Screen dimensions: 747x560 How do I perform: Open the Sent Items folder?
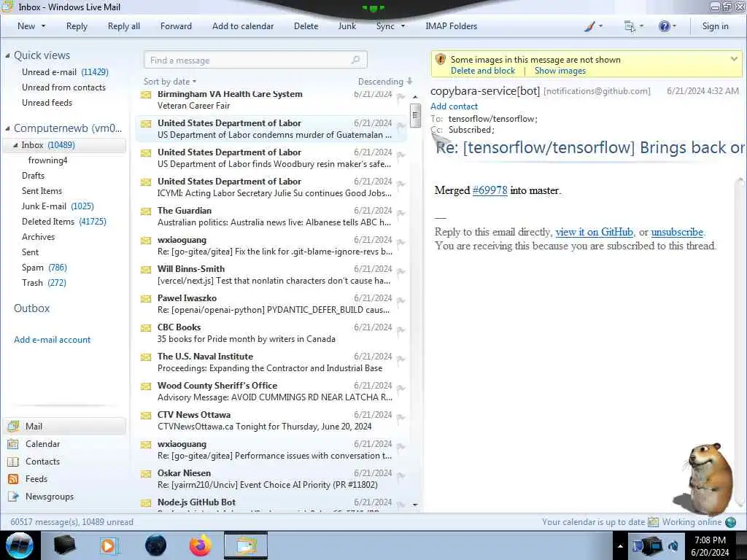42,190
